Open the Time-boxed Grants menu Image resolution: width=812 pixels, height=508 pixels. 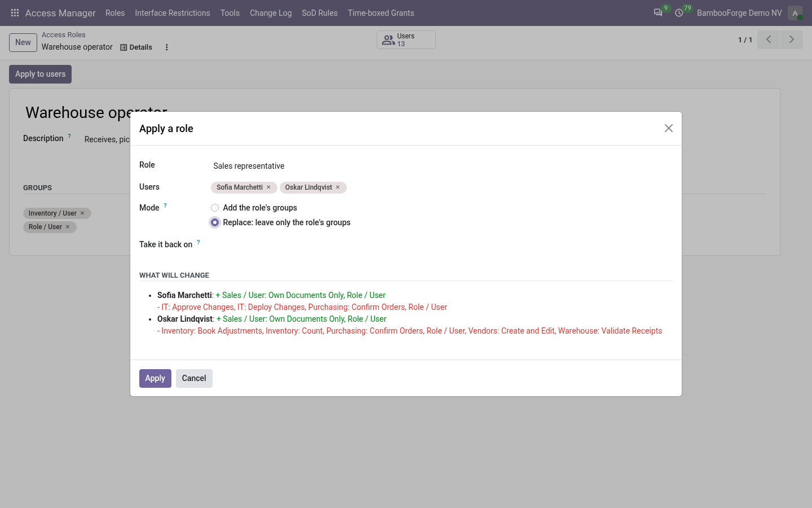tap(381, 13)
